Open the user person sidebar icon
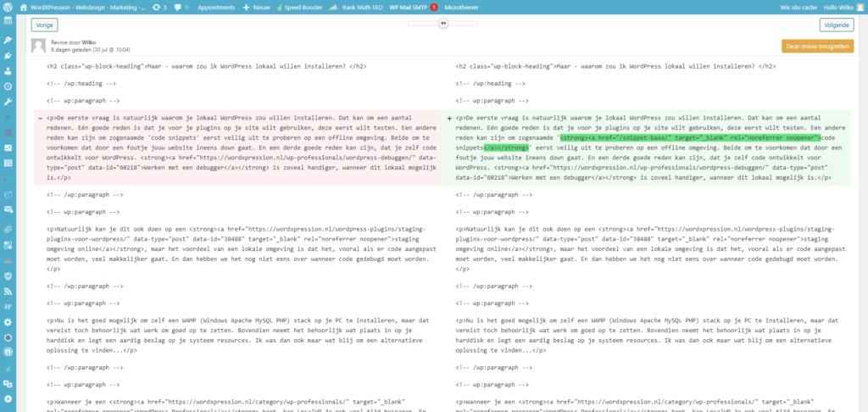 pyautogui.click(x=8, y=71)
